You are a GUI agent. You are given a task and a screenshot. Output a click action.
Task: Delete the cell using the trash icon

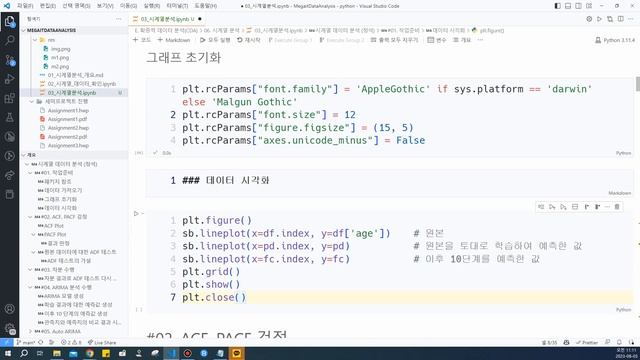[x=617, y=207]
